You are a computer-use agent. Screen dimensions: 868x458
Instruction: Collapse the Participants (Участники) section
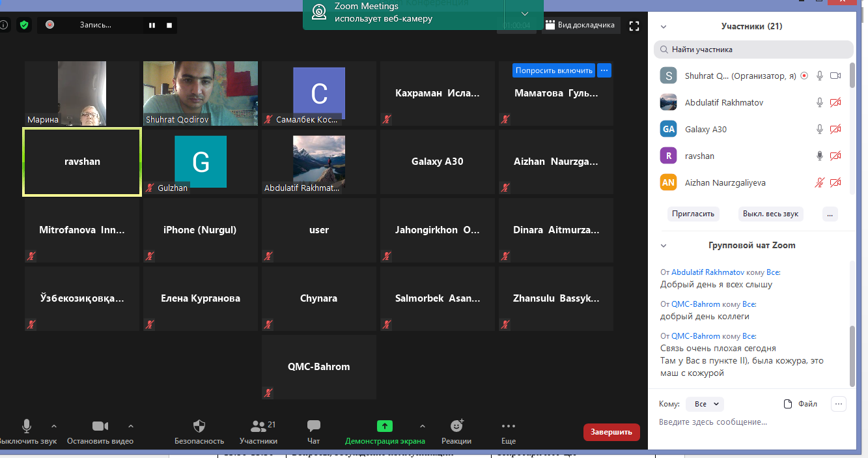coord(664,27)
